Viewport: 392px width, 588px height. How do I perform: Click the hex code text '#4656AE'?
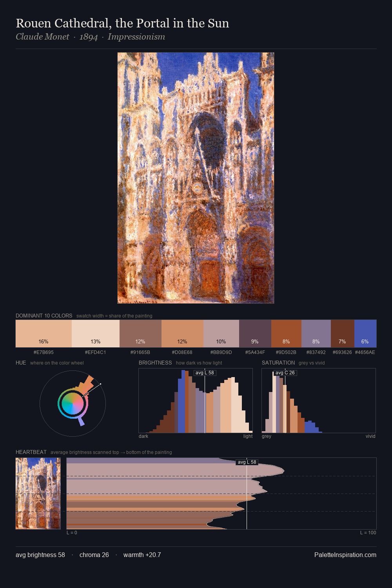[365, 352]
